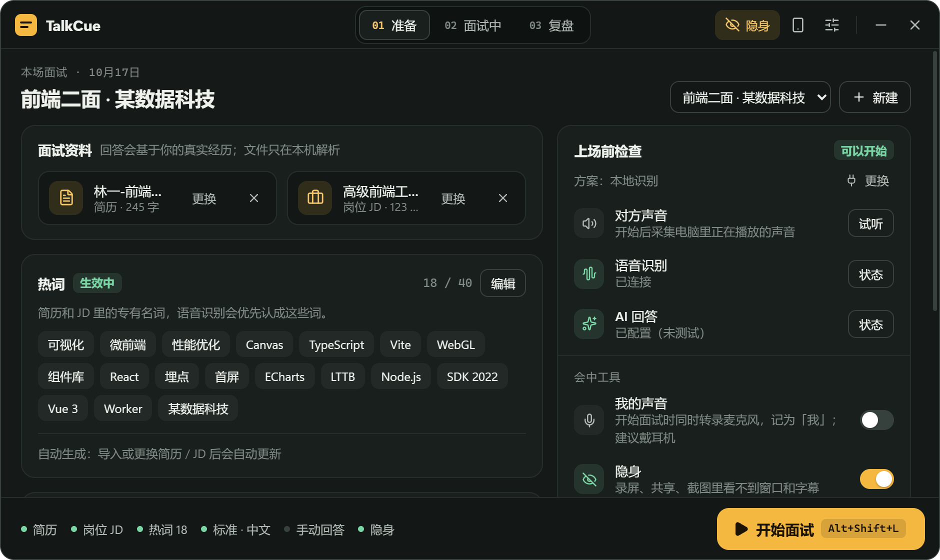Select the ECharts hot word chip

point(284,376)
